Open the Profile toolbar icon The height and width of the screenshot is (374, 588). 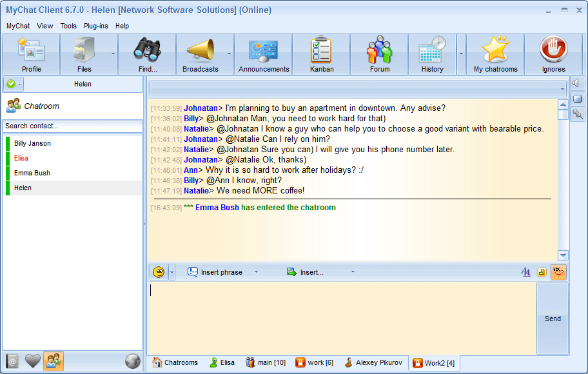tap(31, 54)
